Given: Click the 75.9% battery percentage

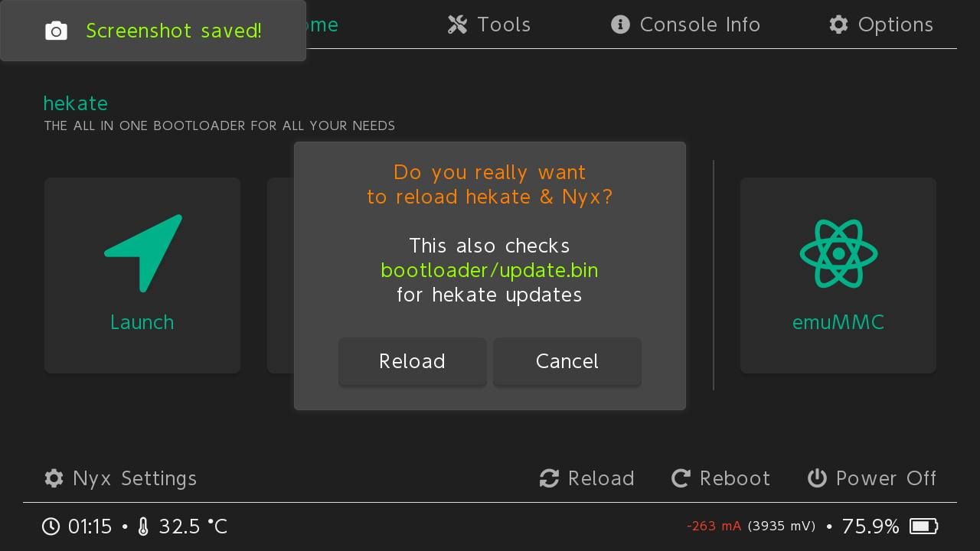Looking at the screenshot, I should [x=871, y=527].
